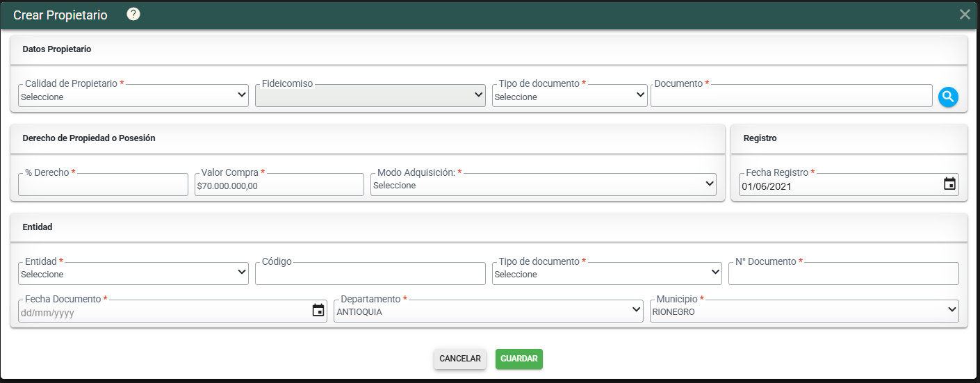Screen dimensions: 980x383
Task: Open the Calidad de Propietario dropdown
Action: [133, 96]
